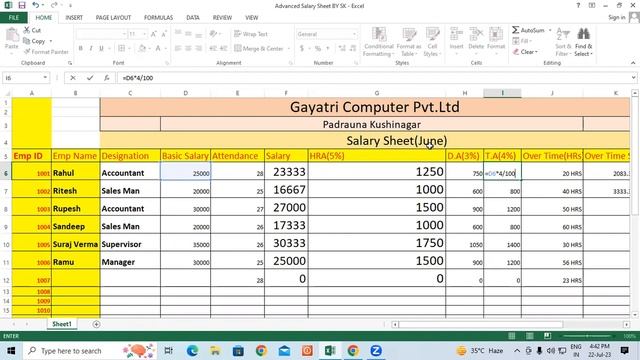Open the General number format dropdown
The image size is (640, 360).
coord(354,34)
